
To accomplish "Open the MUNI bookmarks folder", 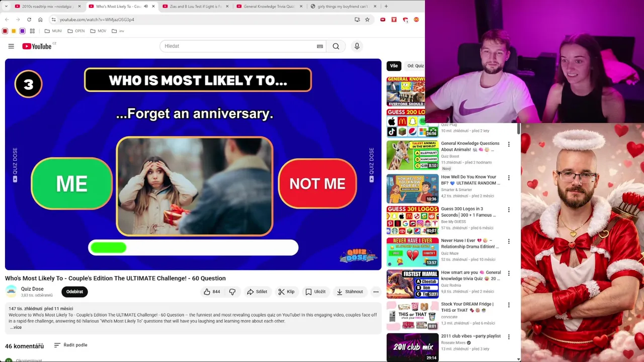I will coord(53,31).
